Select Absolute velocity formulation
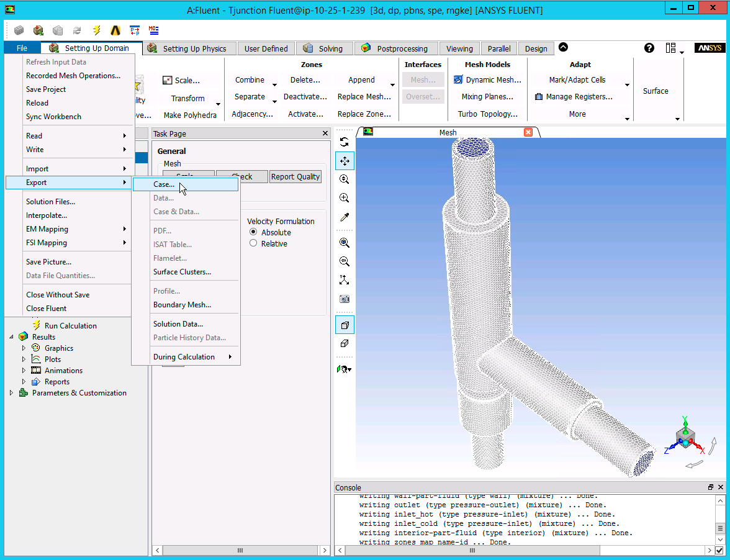Viewport: 730px width, 560px height. pos(253,232)
